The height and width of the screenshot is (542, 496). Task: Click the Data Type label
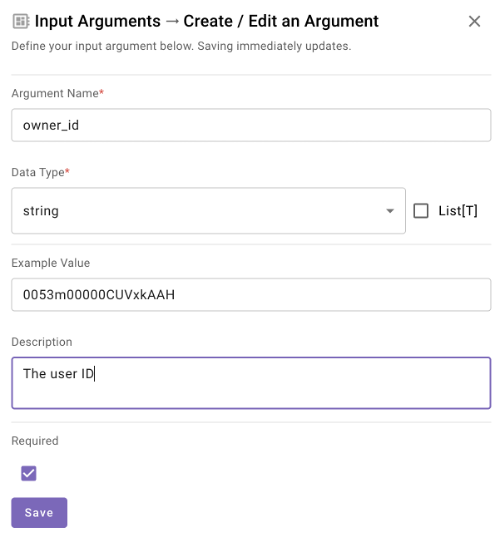tap(40, 172)
